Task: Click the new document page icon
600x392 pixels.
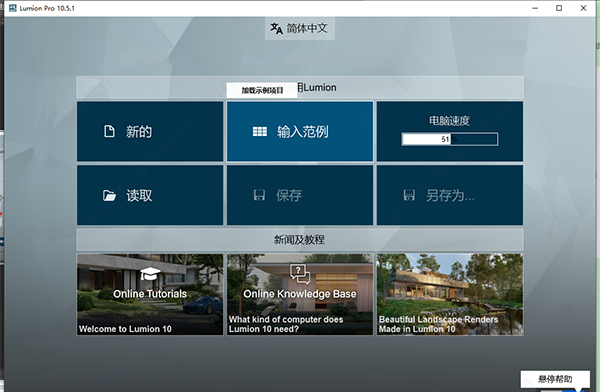Action: (109, 131)
